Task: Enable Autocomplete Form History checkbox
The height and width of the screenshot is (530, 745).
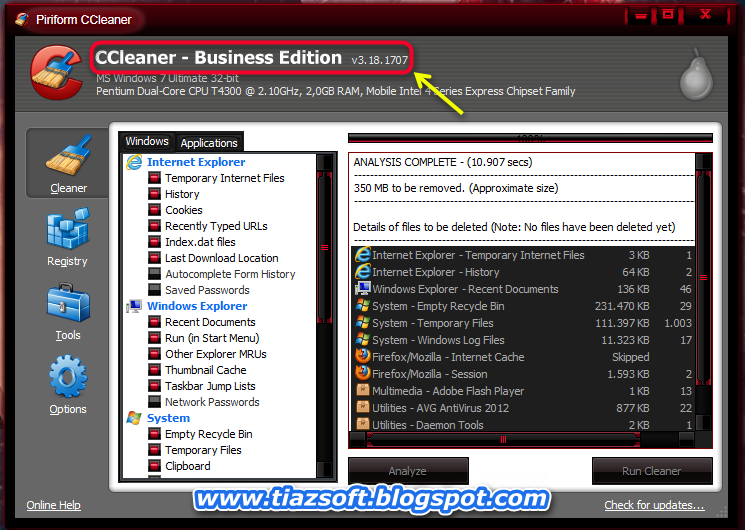Action: click(154, 274)
